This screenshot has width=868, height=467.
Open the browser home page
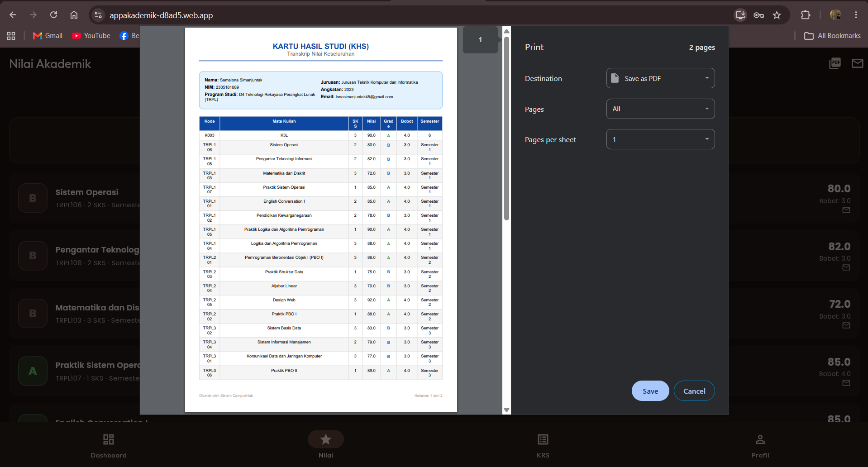(x=74, y=15)
